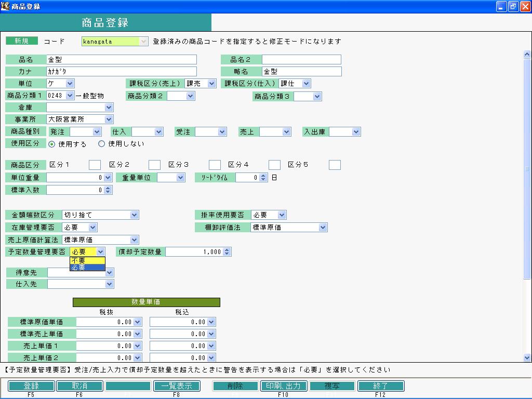Tick the 区分1 checkbox

(95, 165)
